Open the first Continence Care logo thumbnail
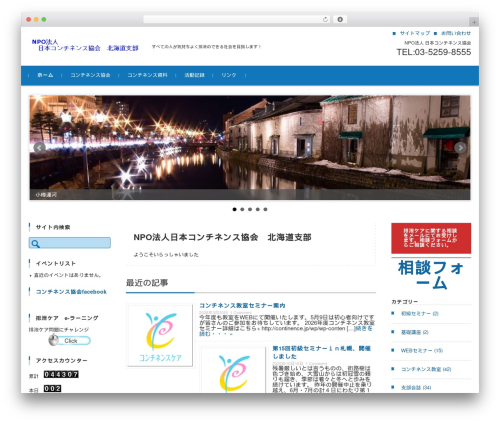This screenshot has width=500, height=423. [x=160, y=335]
